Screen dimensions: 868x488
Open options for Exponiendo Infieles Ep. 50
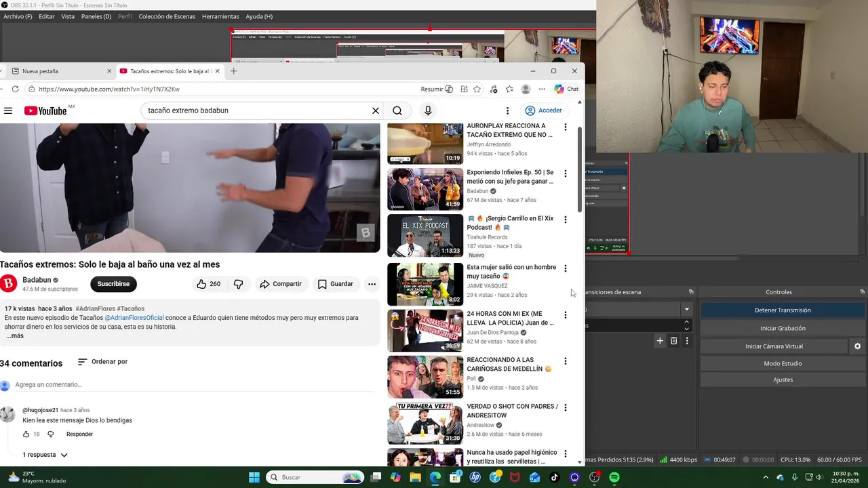pos(565,174)
